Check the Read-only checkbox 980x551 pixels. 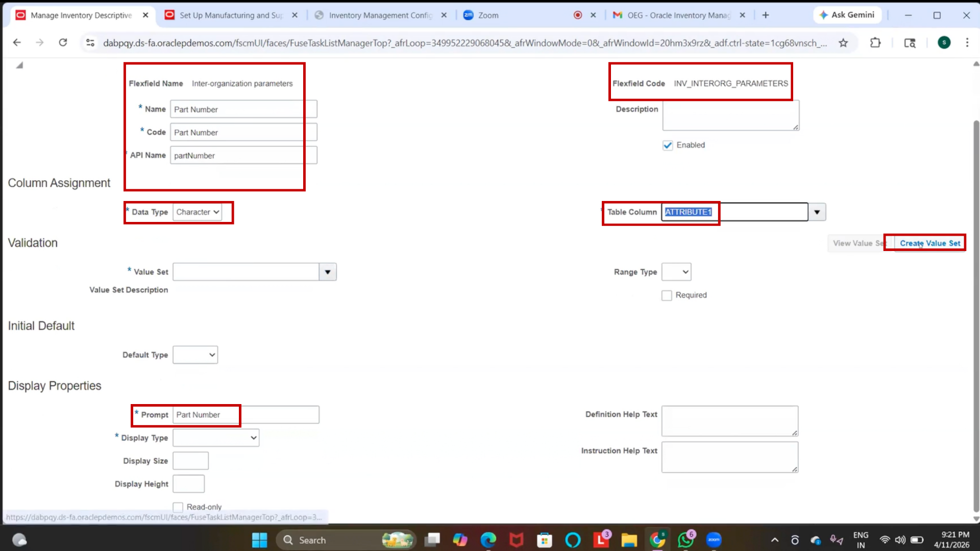coord(178,507)
